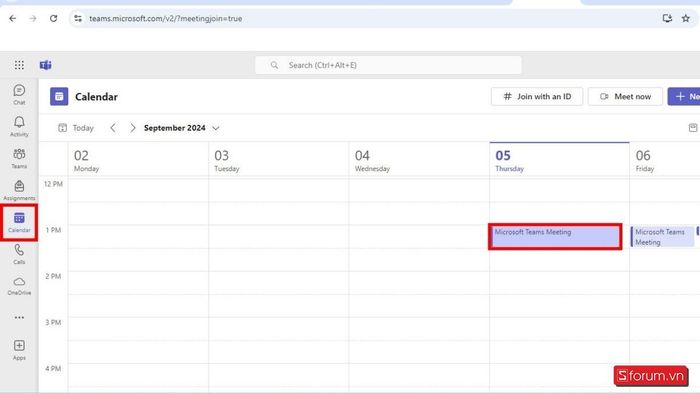
Task: Click the Today button
Action: (x=76, y=128)
